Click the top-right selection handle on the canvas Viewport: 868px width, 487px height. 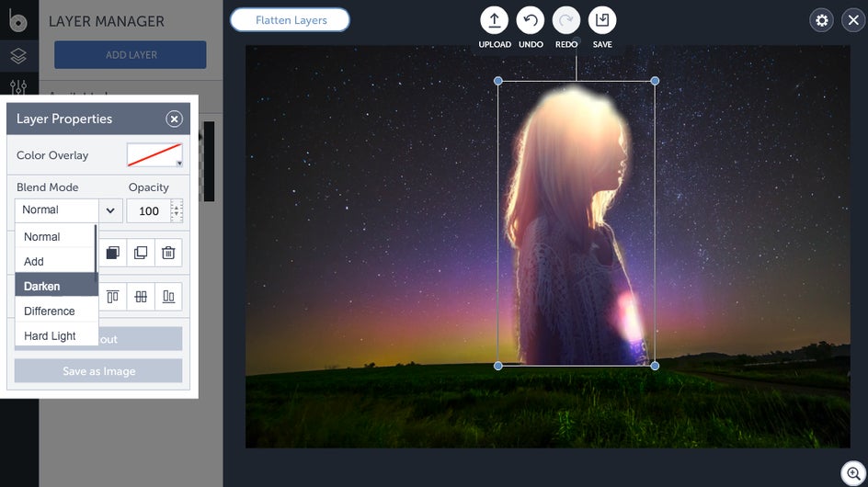655,81
